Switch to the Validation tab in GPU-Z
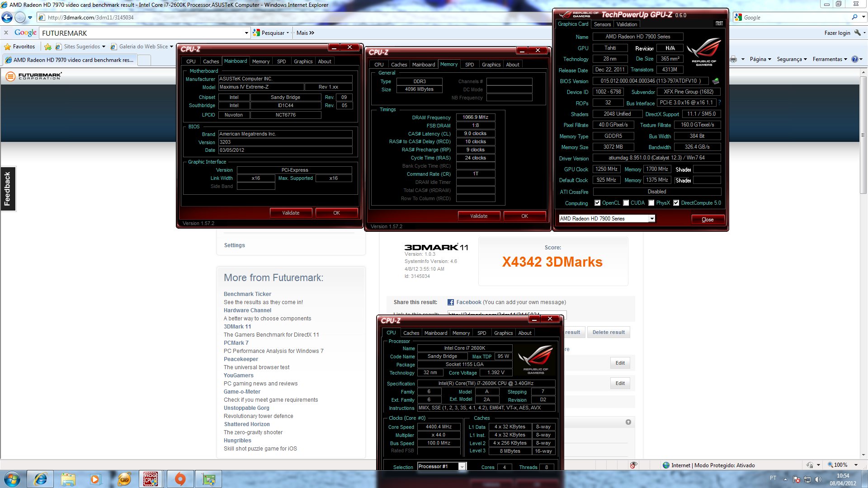This screenshot has width=868, height=488. point(627,24)
